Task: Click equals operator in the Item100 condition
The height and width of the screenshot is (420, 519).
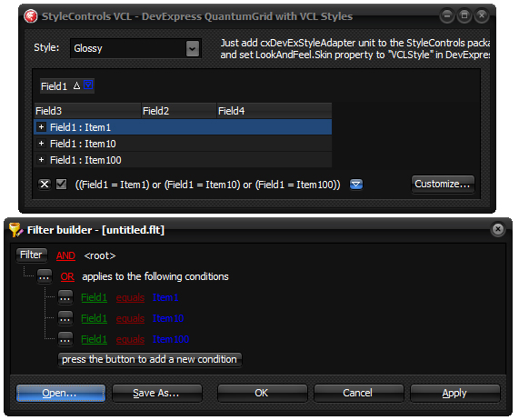Action: click(130, 339)
